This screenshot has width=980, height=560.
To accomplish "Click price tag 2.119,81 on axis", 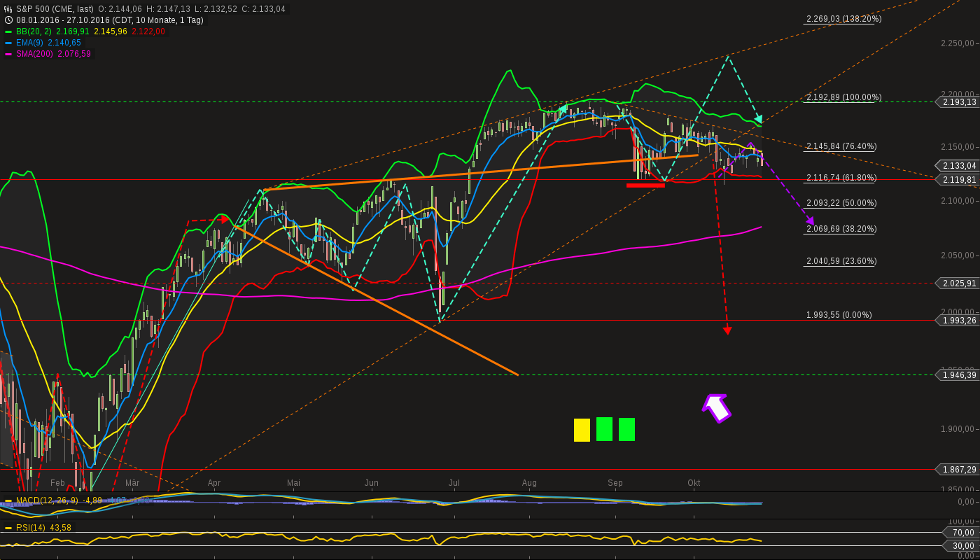I will pyautogui.click(x=958, y=180).
